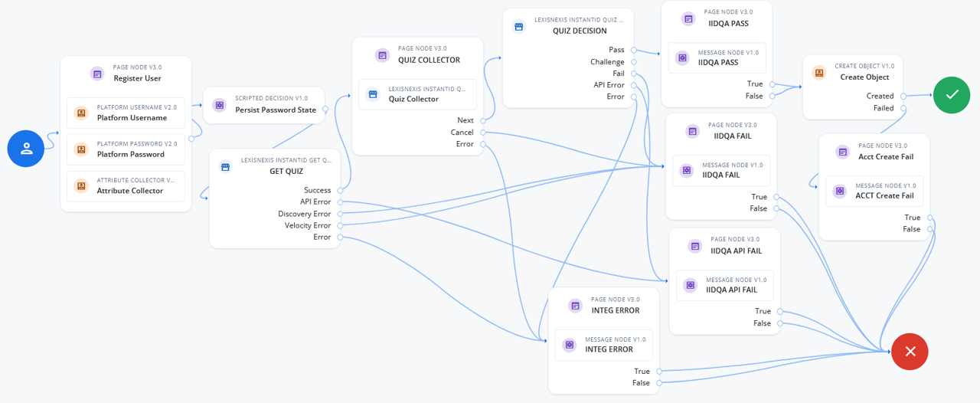Click the Register User page node icon
Screen dimensions: 980x403
[97, 74]
